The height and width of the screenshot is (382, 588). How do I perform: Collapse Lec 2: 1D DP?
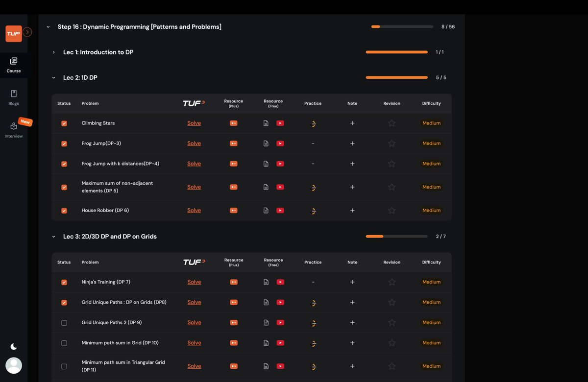pyautogui.click(x=54, y=78)
